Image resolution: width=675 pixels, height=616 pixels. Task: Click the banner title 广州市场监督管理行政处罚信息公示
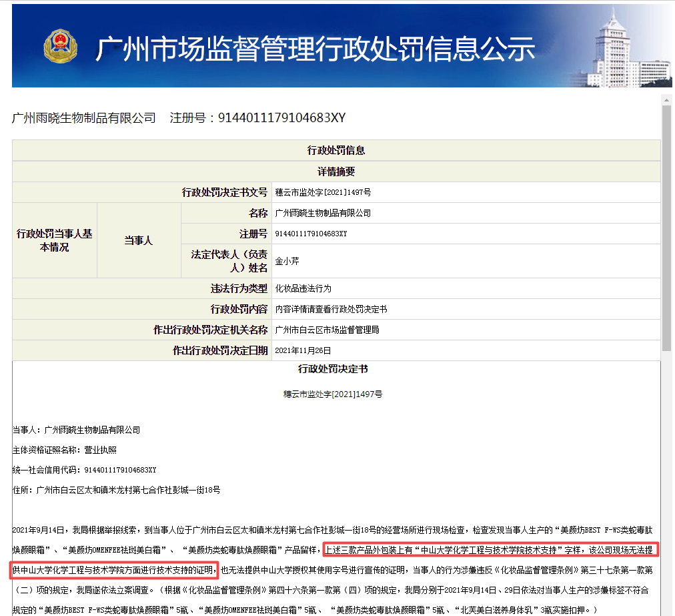point(315,48)
